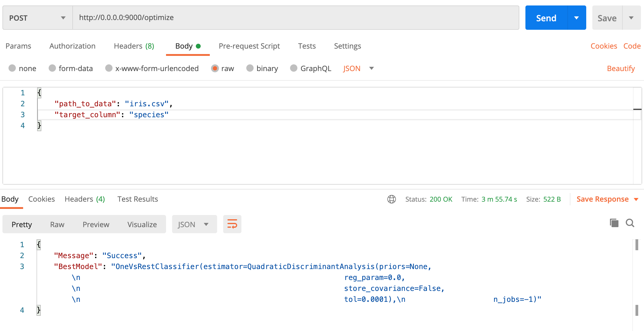Click the word wrap icon in response toolbar
Image resolution: width=644 pixels, height=331 pixels.
tap(232, 224)
